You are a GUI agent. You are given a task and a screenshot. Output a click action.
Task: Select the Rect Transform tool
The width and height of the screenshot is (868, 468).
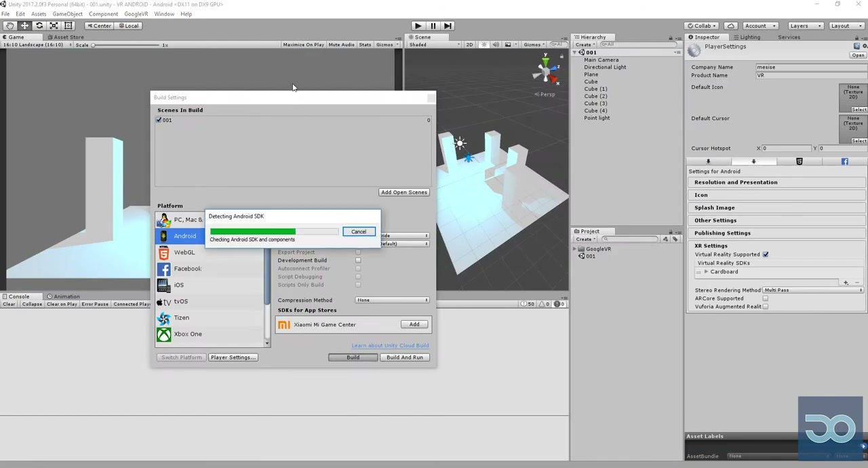(x=68, y=26)
